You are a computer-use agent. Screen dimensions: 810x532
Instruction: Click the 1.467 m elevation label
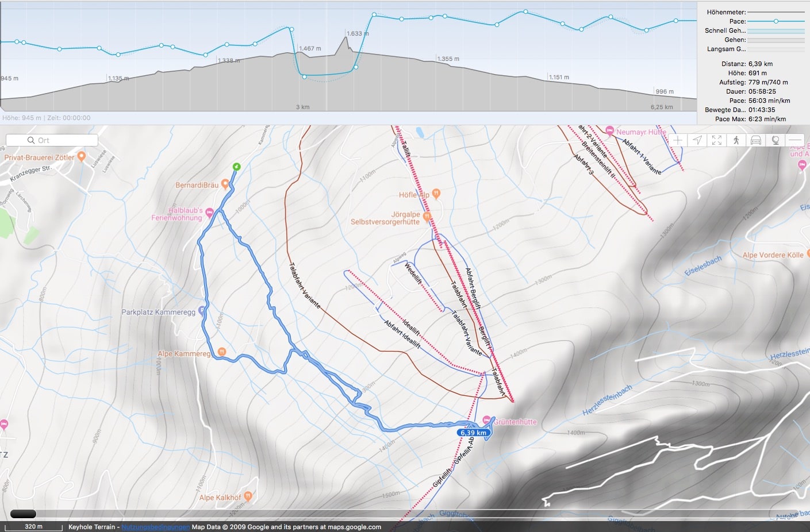click(310, 49)
